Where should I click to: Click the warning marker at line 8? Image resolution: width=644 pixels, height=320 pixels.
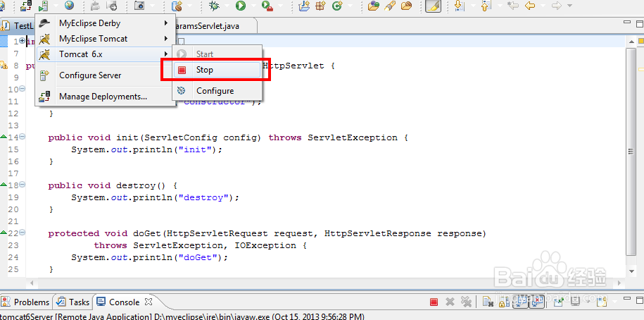(4, 65)
